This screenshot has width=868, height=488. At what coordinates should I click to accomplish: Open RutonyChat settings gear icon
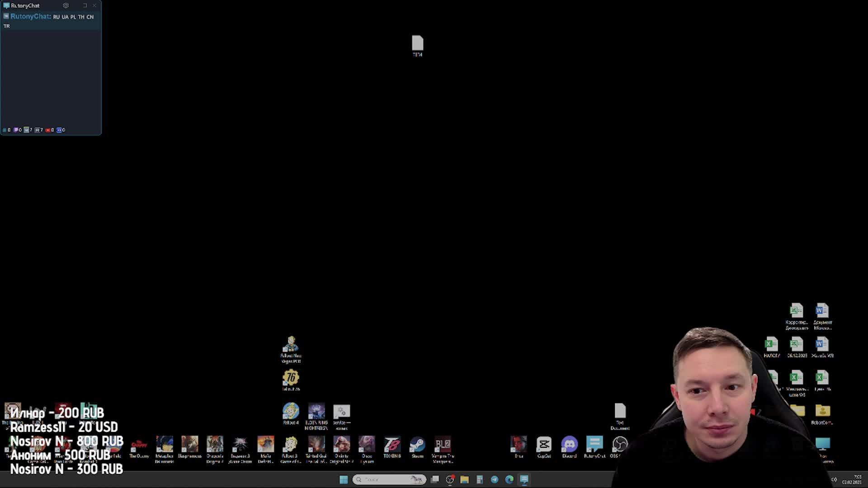pos(66,5)
